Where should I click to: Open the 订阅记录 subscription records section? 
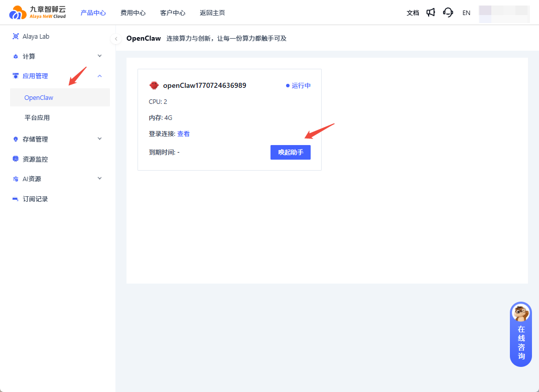35,199
